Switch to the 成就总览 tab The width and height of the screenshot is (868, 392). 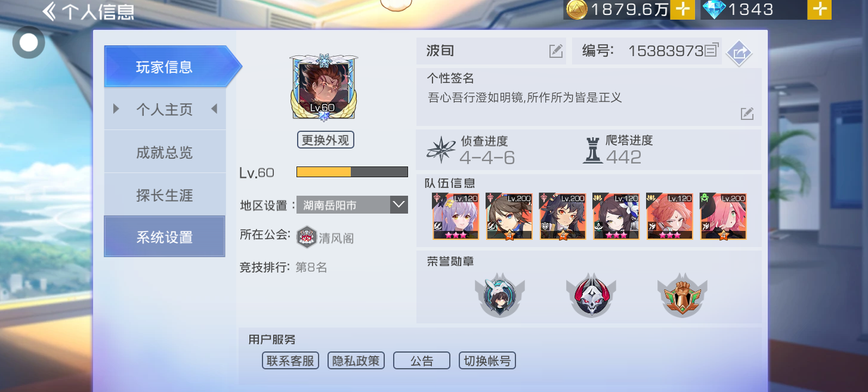165,152
